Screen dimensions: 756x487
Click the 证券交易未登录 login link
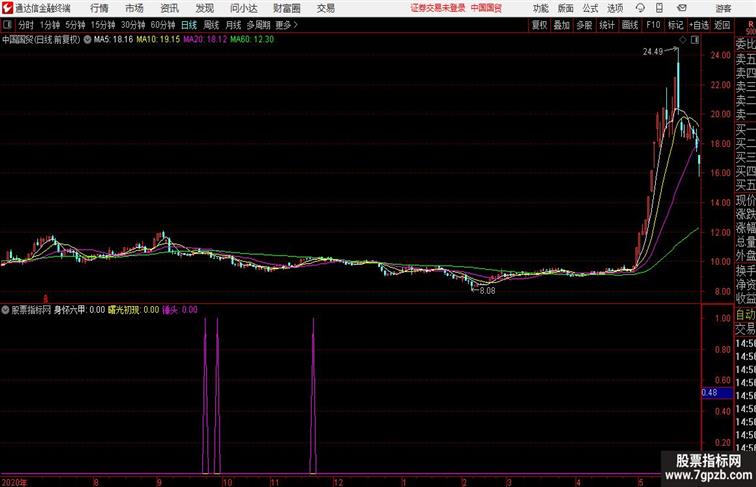[x=438, y=8]
